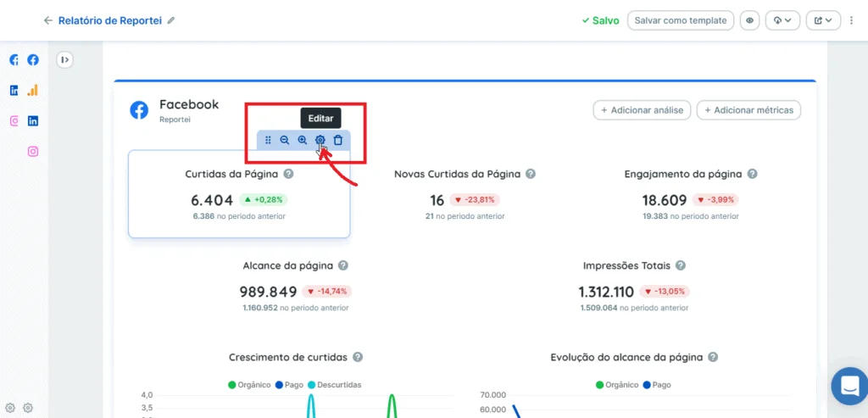The width and height of the screenshot is (868, 418).
Task: Click the -14,74% change badge
Action: (x=328, y=292)
